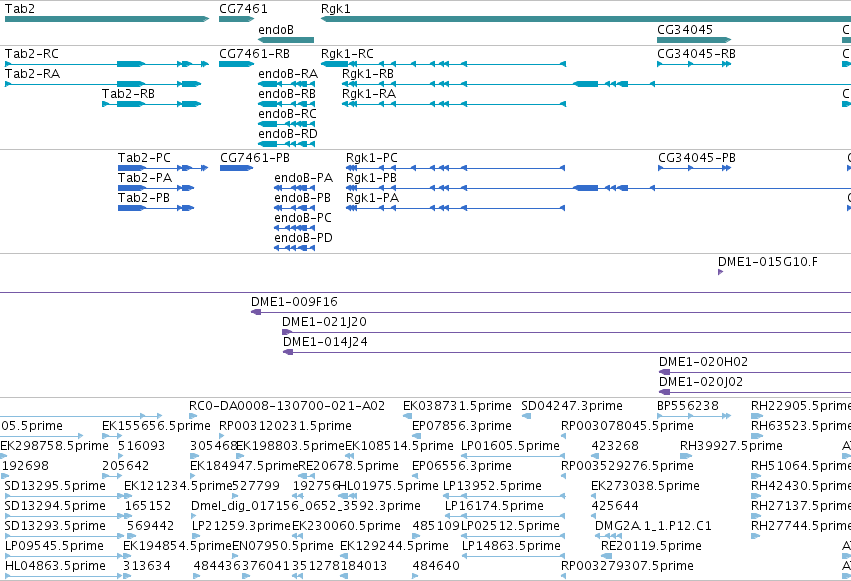Select the BP556238 label
Viewport: 851px width, 581px height.
coord(688,406)
